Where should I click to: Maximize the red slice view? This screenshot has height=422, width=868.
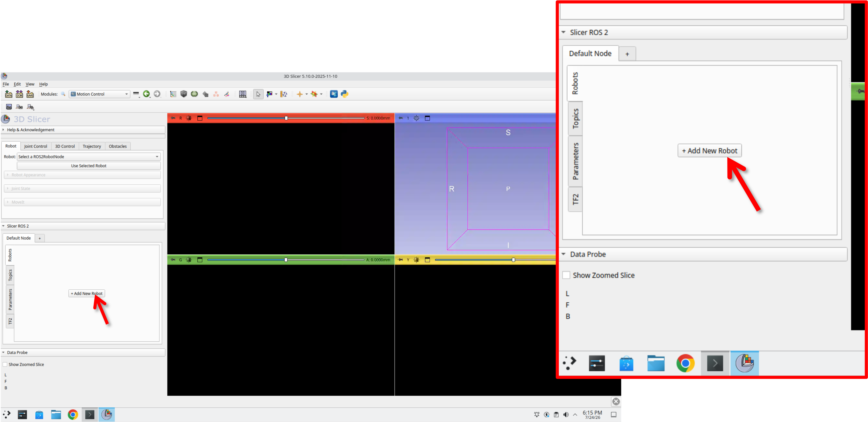point(200,118)
